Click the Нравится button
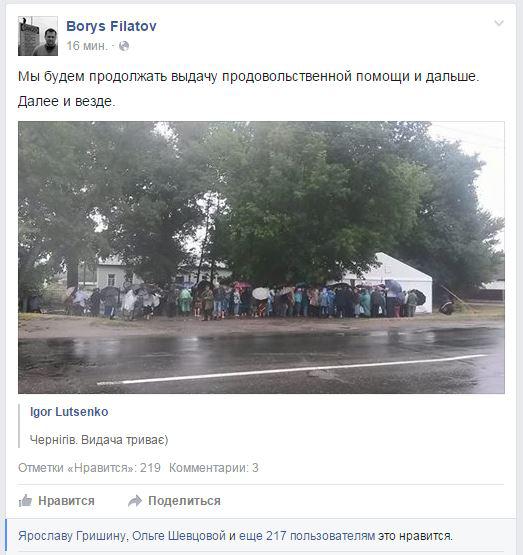The image size is (523, 555). pyautogui.click(x=57, y=501)
